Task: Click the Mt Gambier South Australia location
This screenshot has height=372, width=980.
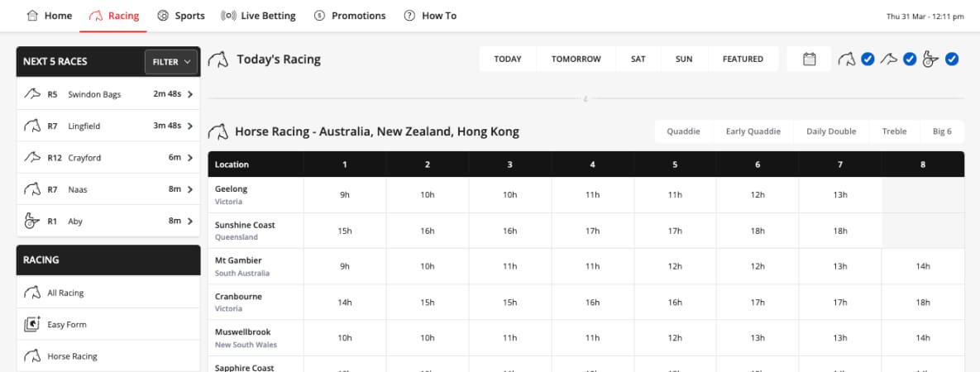Action: (256, 266)
